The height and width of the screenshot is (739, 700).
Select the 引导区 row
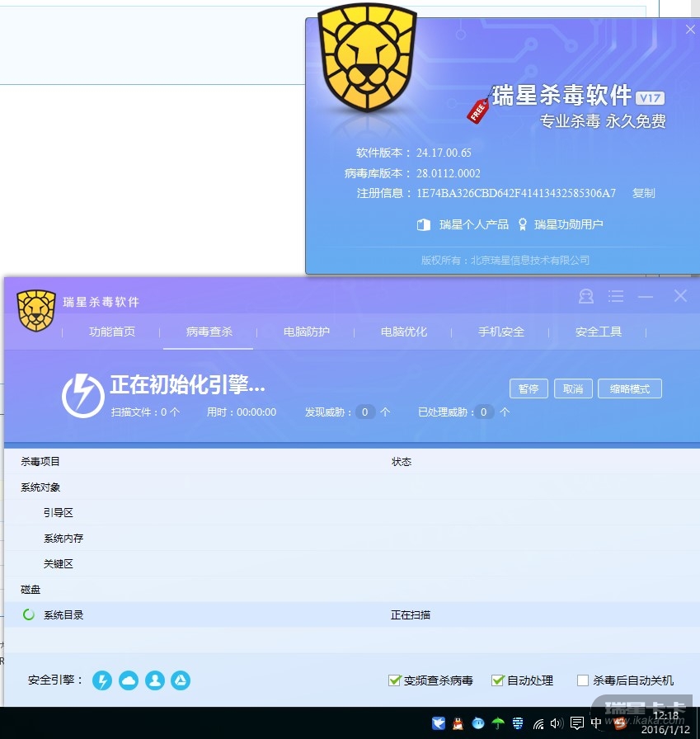pyautogui.click(x=351, y=512)
